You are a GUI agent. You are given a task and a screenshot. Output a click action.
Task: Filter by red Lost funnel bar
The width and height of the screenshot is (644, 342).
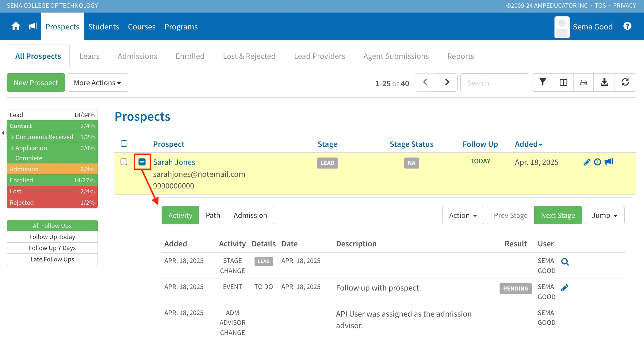[x=52, y=191]
